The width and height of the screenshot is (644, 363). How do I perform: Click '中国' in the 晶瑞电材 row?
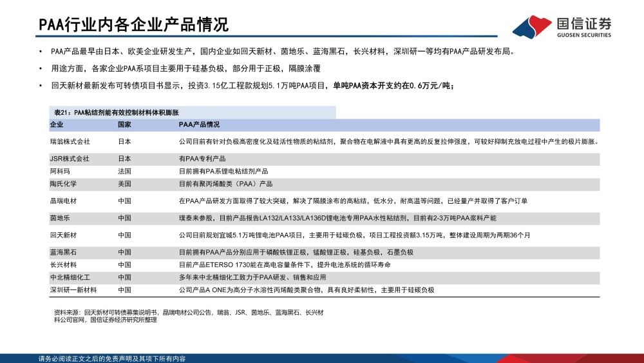[x=124, y=201]
